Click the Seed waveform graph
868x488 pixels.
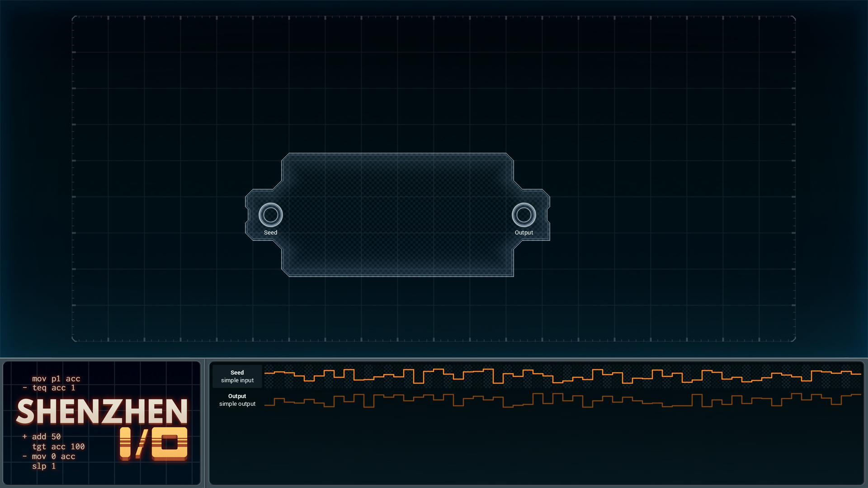(x=562, y=376)
